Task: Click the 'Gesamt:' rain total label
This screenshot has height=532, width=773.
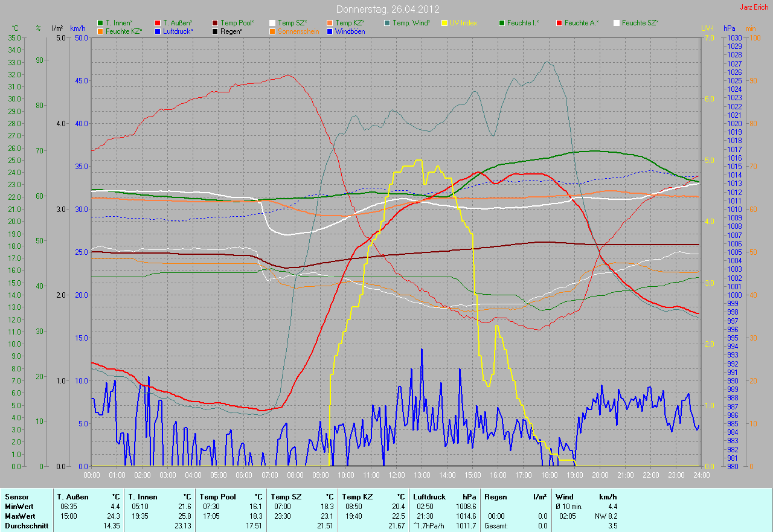Action: pos(497,526)
